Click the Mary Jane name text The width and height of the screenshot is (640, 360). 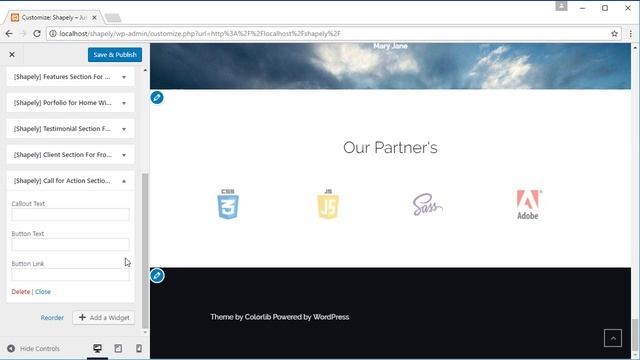(390, 46)
